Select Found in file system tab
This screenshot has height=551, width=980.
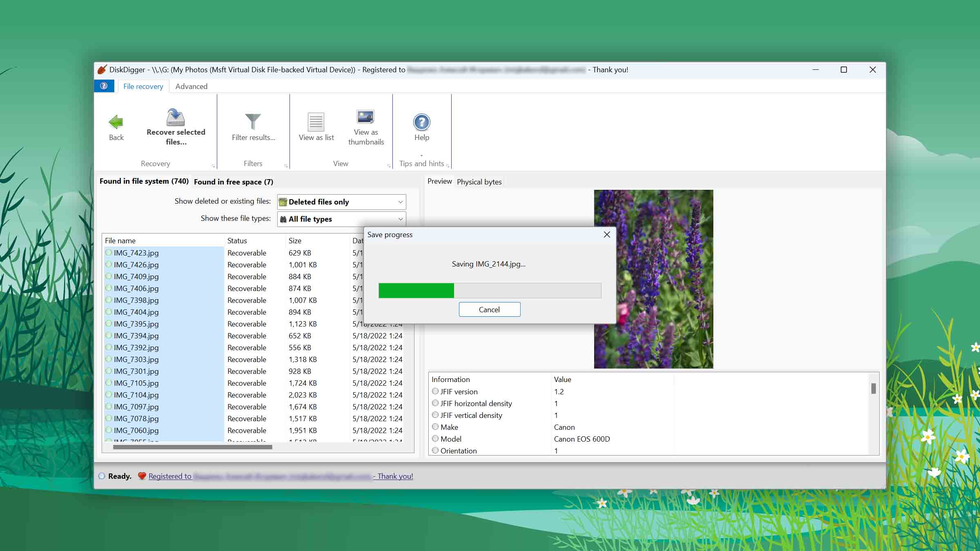(144, 181)
